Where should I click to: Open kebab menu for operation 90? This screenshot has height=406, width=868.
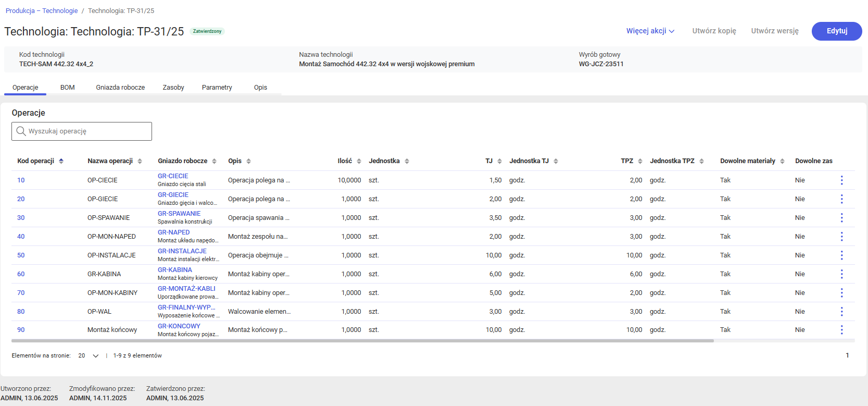pyautogui.click(x=841, y=330)
